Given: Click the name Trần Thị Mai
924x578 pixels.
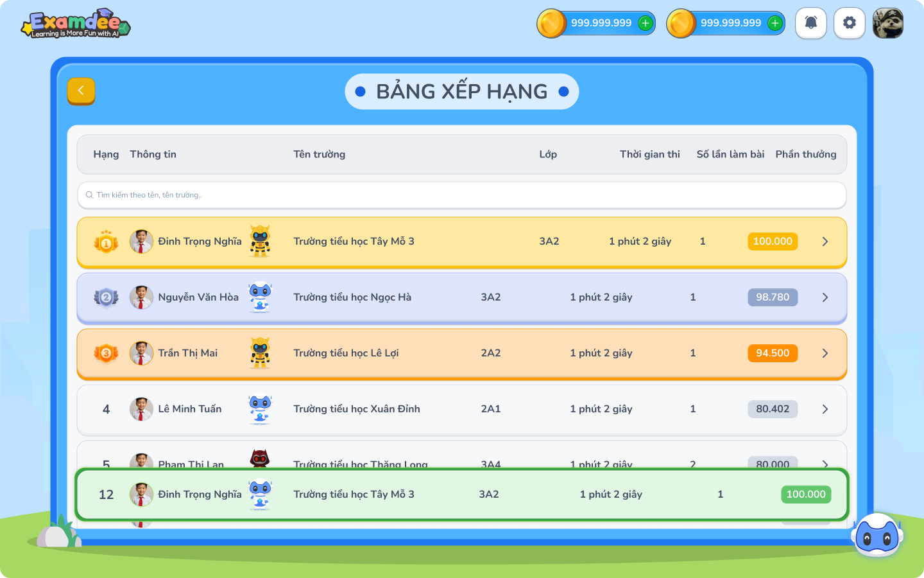Looking at the screenshot, I should tap(188, 353).
